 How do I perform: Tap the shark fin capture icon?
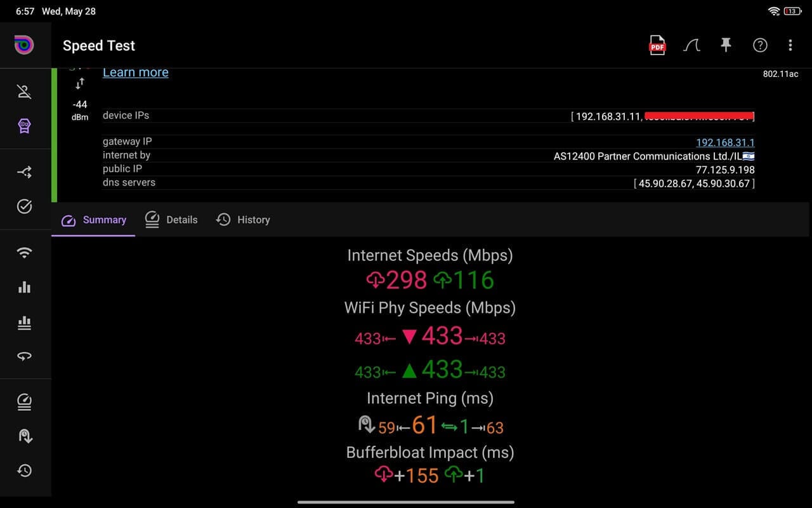(691, 46)
